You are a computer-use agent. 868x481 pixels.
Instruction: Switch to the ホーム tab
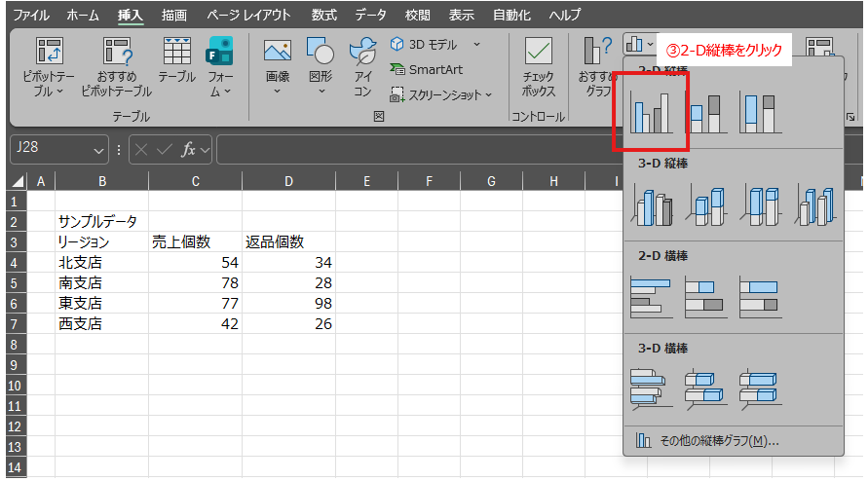point(83,15)
